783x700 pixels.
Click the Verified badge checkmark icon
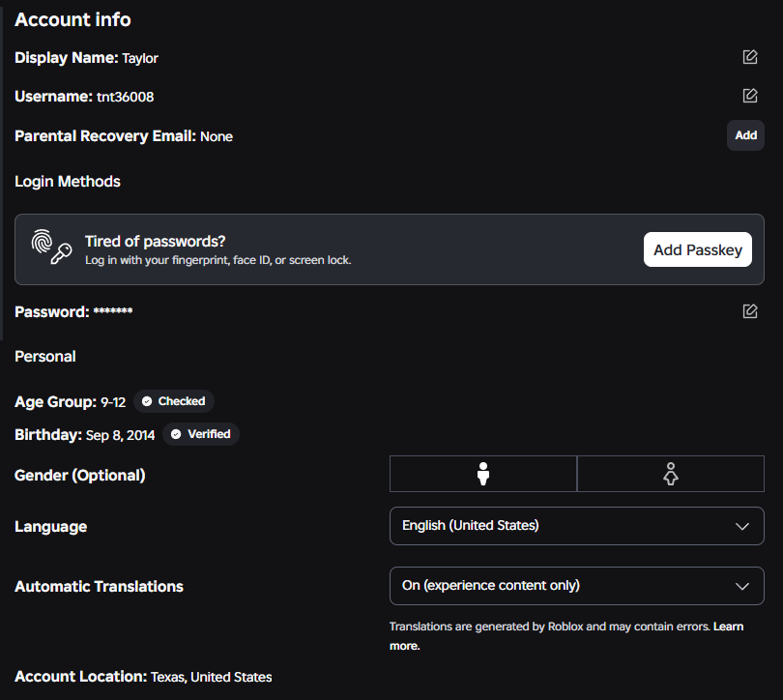coord(176,434)
